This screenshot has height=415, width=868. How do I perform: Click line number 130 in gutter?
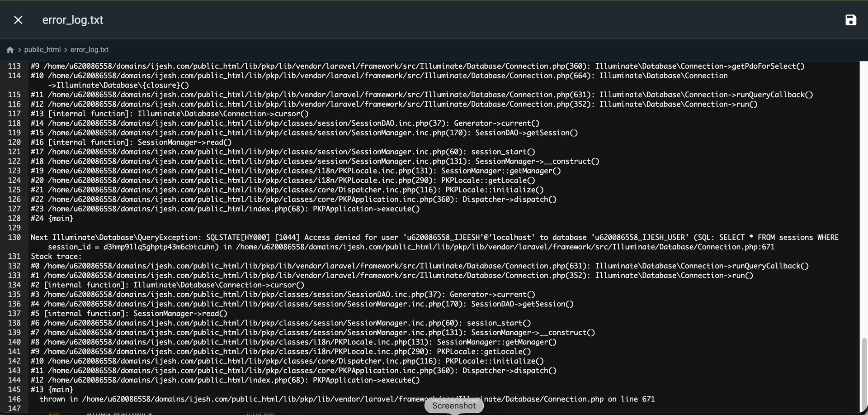tap(14, 237)
